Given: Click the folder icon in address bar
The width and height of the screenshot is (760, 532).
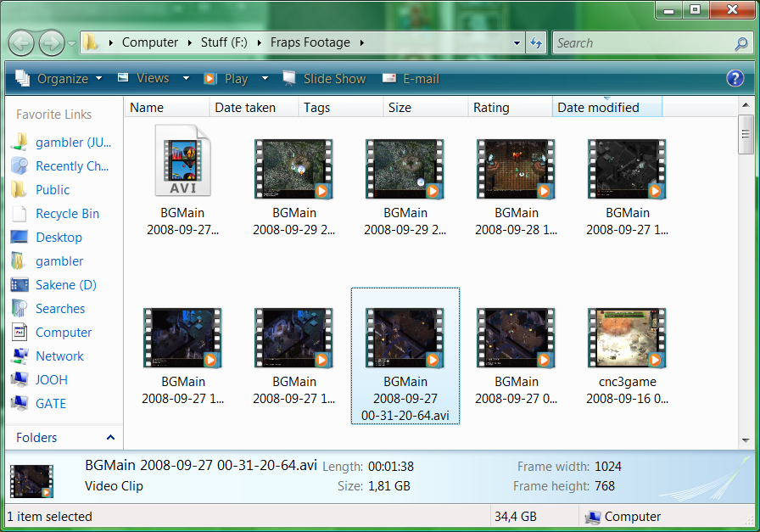Looking at the screenshot, I should click(x=90, y=42).
